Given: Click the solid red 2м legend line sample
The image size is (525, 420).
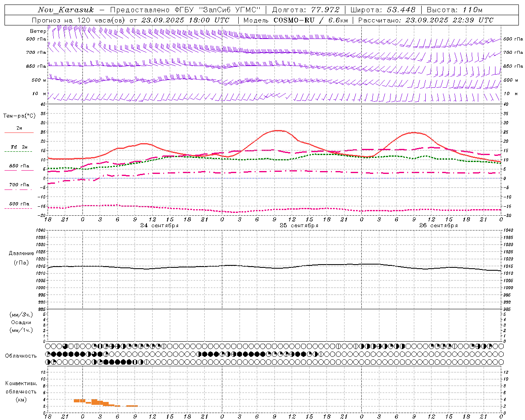Looking at the screenshot, I should pos(19,132).
